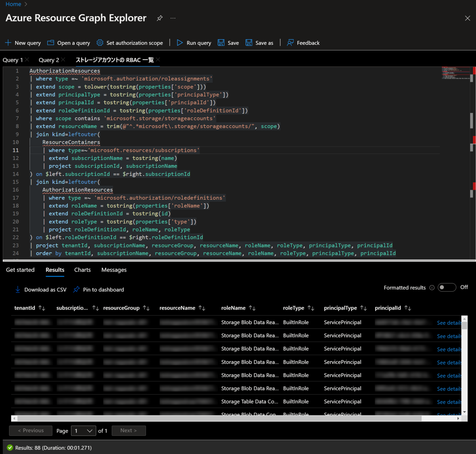Switch to the Query 2 tab
The width and height of the screenshot is (476, 454).
[49, 60]
